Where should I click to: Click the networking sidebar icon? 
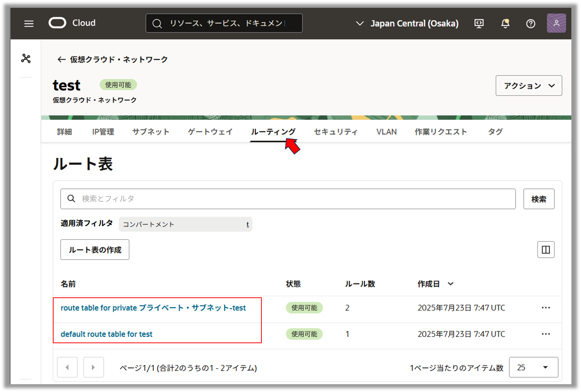coord(26,58)
